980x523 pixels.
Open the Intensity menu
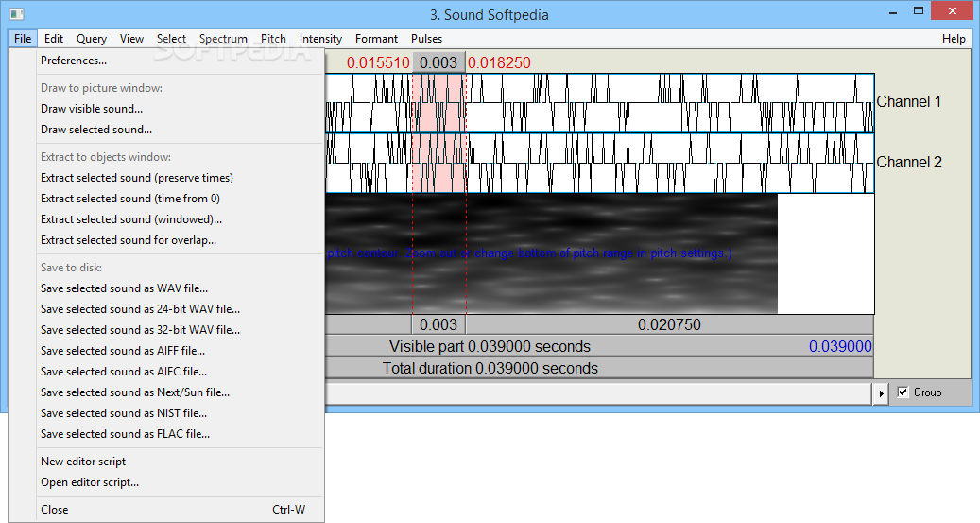pos(320,39)
